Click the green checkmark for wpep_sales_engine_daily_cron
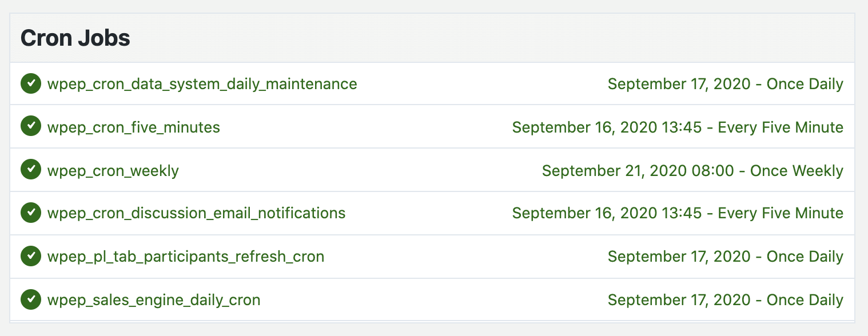Viewport: 868px width, 336px height. pos(31,300)
